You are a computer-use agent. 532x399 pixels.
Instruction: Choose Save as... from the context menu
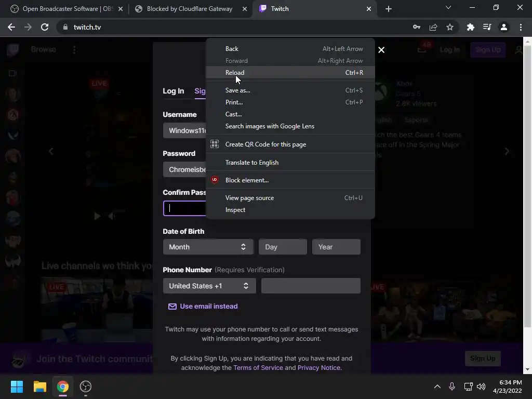[x=290, y=90]
